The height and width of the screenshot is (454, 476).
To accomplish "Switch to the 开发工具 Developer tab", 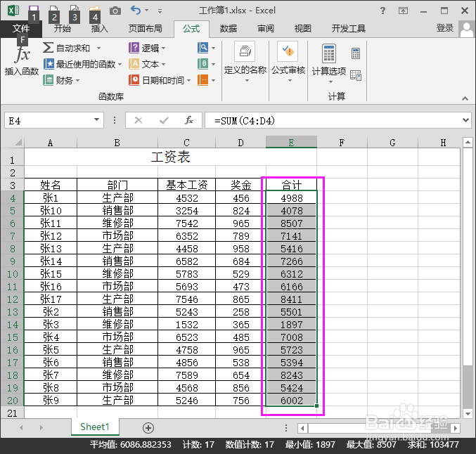I will (x=349, y=29).
